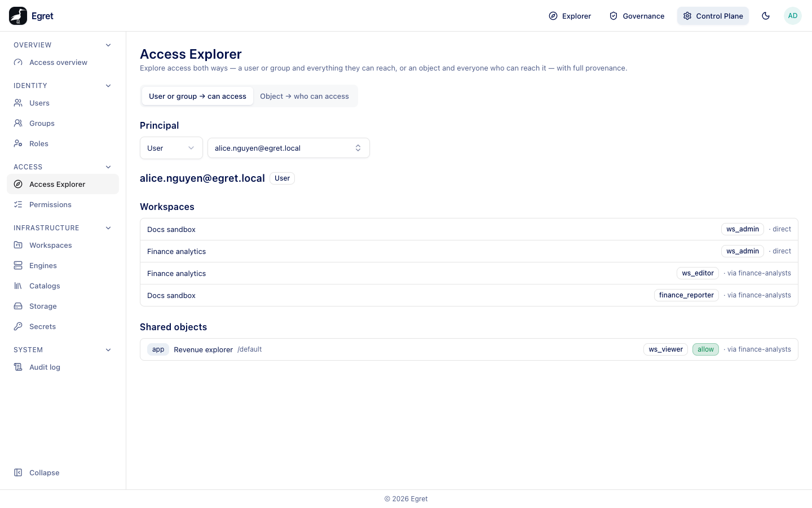Click the User badge beside alice.nguyen heading
The height and width of the screenshot is (508, 812).
[x=282, y=178]
